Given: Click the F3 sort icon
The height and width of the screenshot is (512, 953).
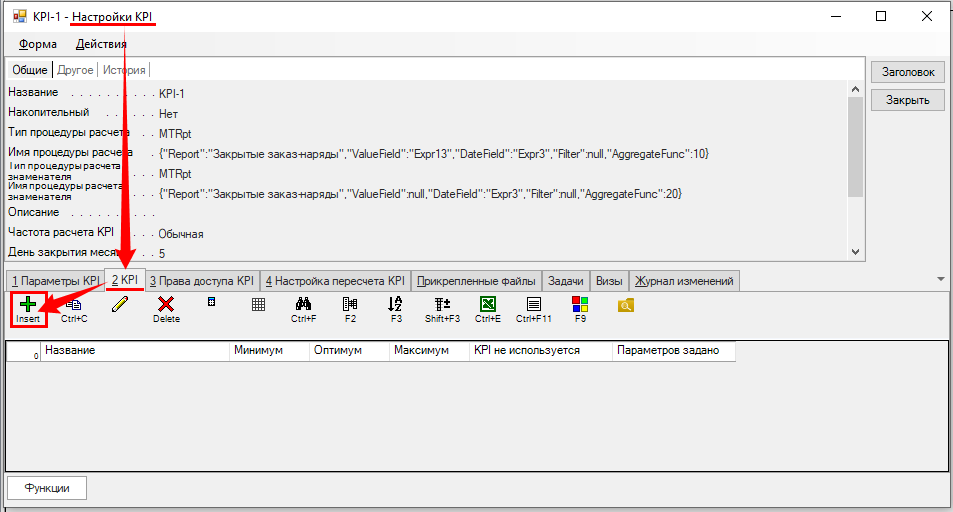Looking at the screenshot, I should tap(396, 304).
